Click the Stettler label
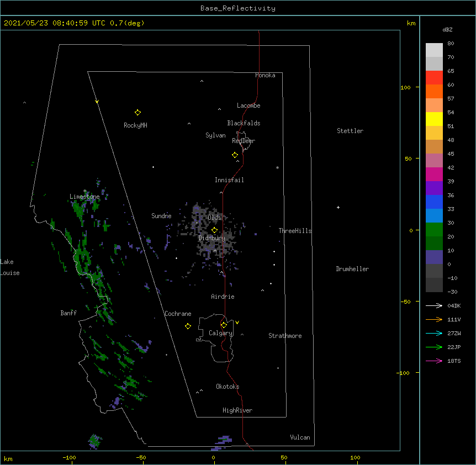 (350, 131)
